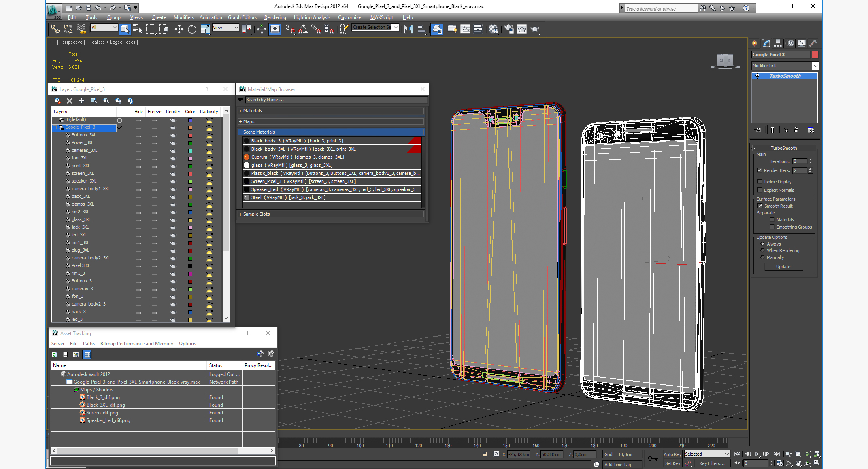Enable Isoline Display checkbox

(760, 182)
